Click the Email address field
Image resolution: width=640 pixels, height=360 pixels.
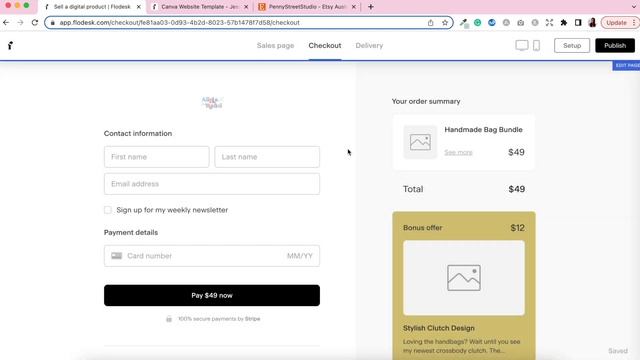(x=212, y=184)
